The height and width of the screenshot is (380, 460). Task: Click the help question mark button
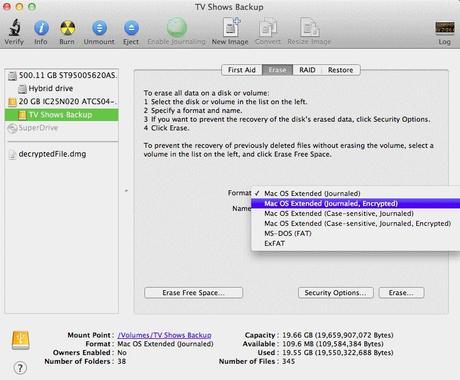point(20,368)
